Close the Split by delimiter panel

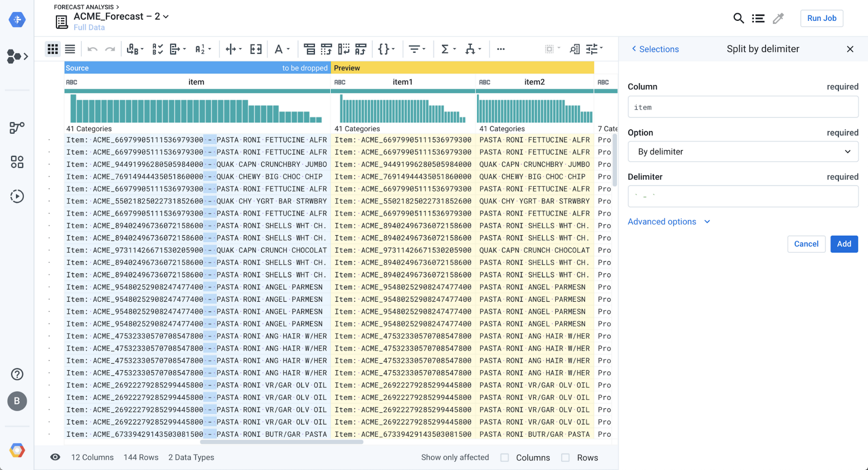tap(850, 49)
